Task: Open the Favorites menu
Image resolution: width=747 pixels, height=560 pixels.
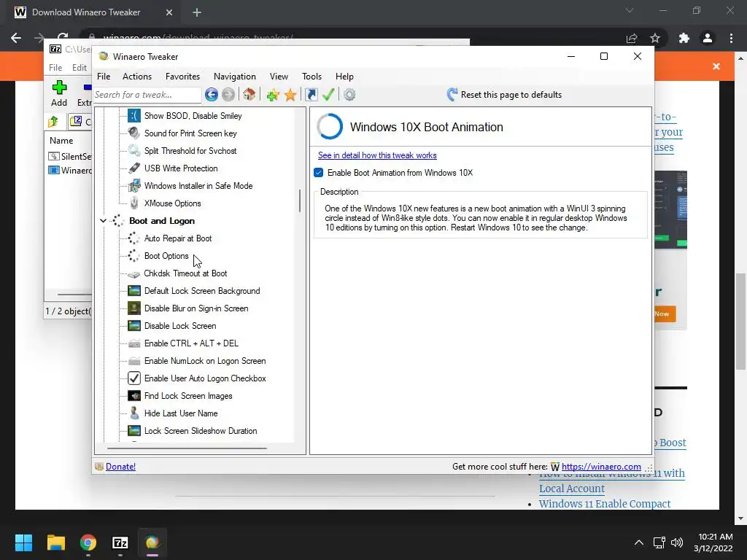Action: point(182,77)
